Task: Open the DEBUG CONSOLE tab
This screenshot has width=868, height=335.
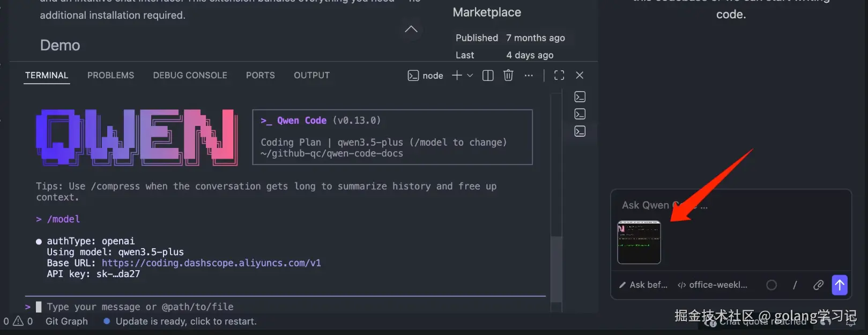Action: 190,76
